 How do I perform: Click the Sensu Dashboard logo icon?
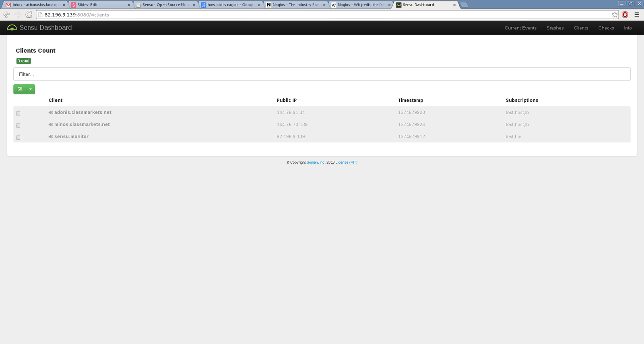pyautogui.click(x=12, y=28)
